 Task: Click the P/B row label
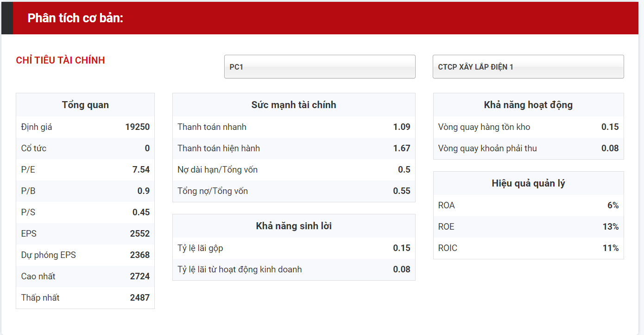click(28, 191)
